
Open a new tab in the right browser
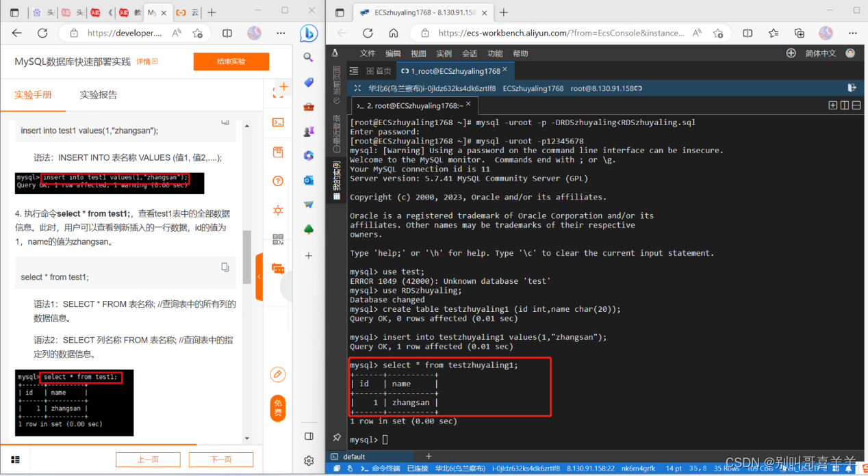tap(504, 12)
